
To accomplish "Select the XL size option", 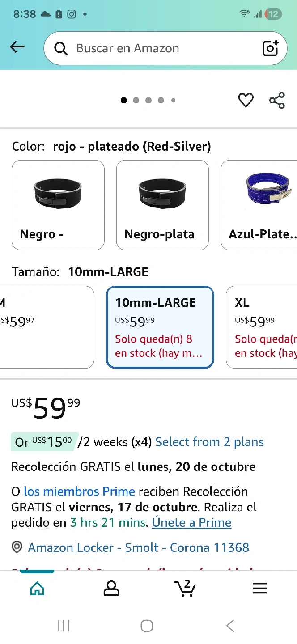I will pos(262,327).
